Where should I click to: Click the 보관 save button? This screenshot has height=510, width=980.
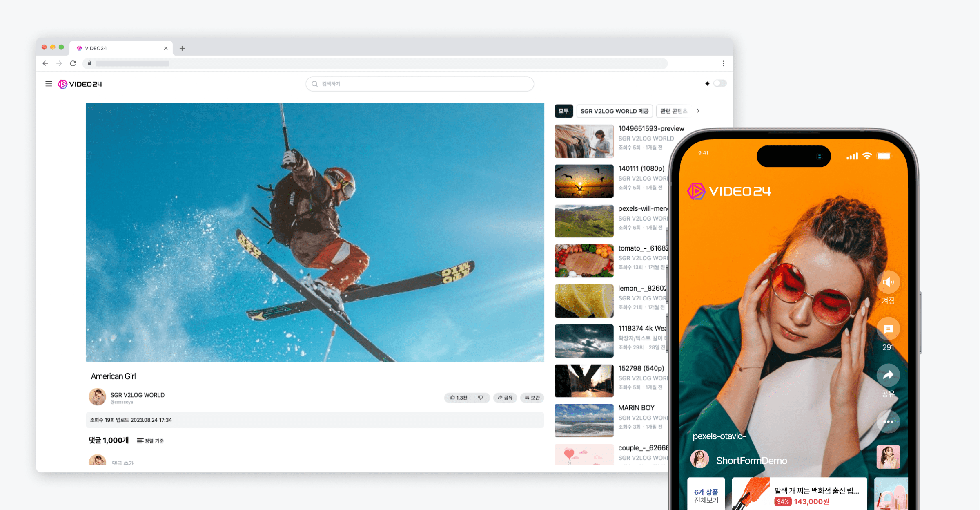coord(532,398)
